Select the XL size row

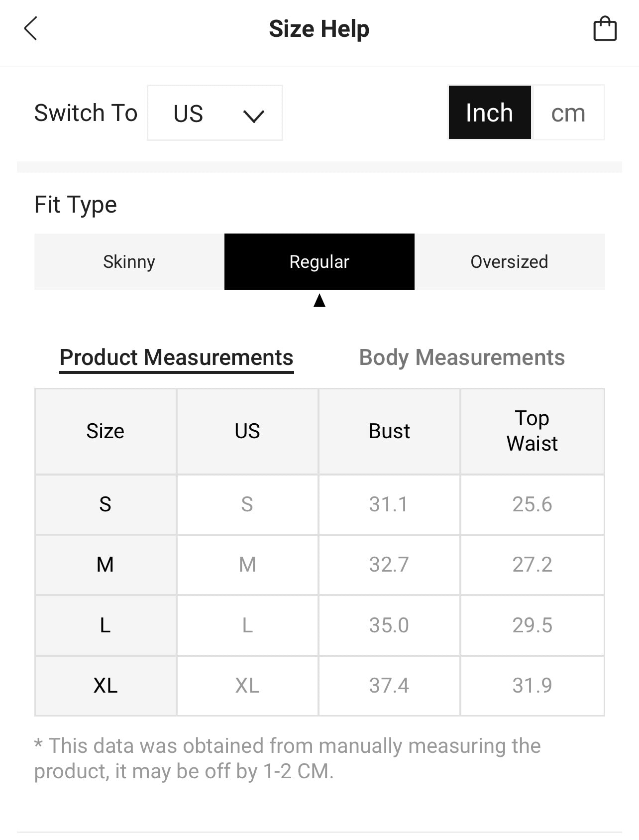click(x=105, y=686)
